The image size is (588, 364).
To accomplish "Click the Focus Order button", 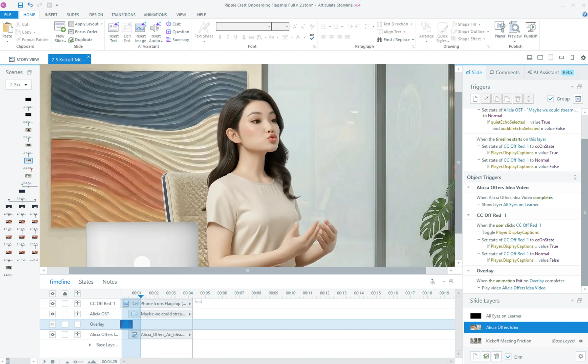I will point(83,32).
